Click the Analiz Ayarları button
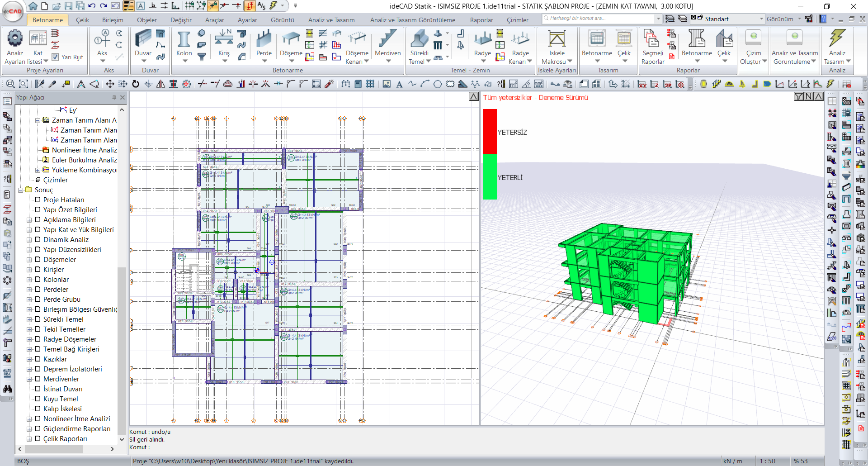 tap(15, 47)
